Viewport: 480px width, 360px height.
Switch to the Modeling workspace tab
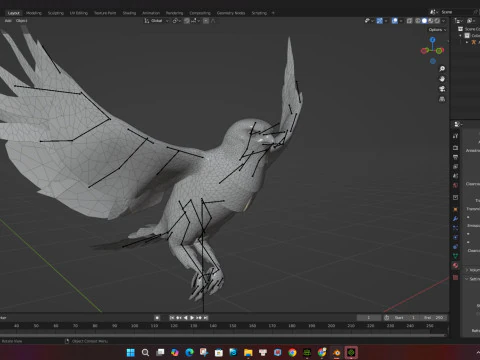click(x=34, y=13)
